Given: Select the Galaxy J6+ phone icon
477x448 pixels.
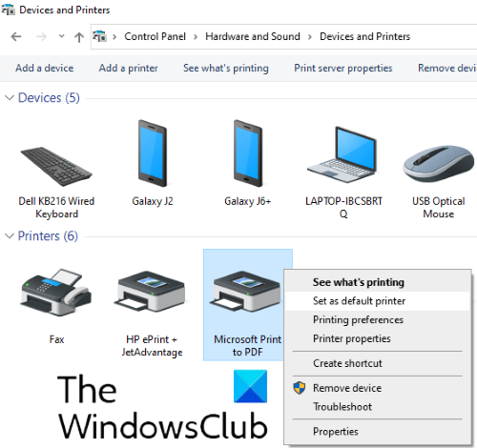Looking at the screenshot, I should pyautogui.click(x=248, y=153).
